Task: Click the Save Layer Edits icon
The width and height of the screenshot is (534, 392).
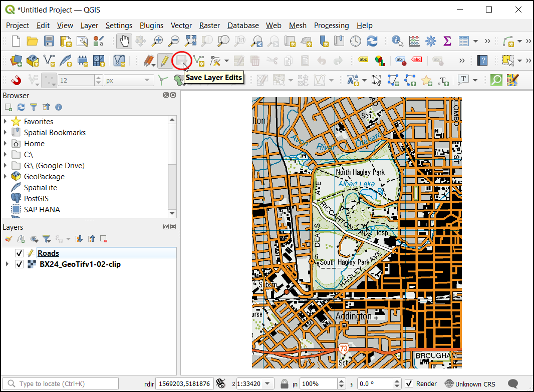Action: [x=181, y=61]
